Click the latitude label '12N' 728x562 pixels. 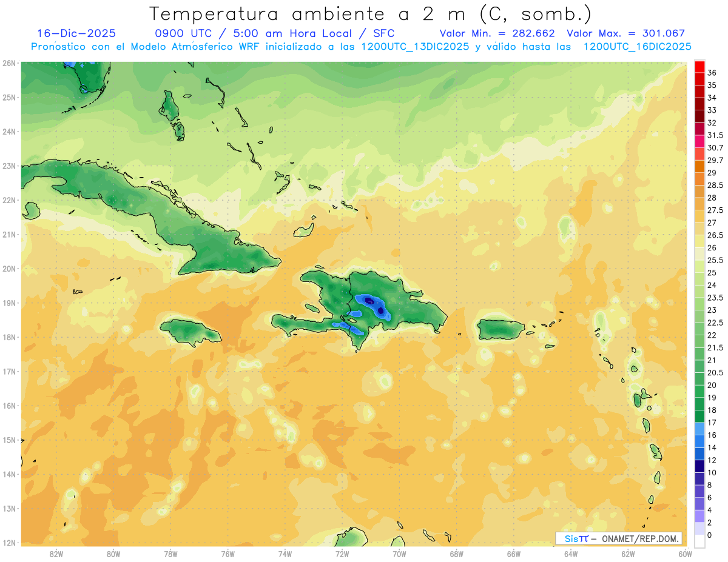(9, 543)
